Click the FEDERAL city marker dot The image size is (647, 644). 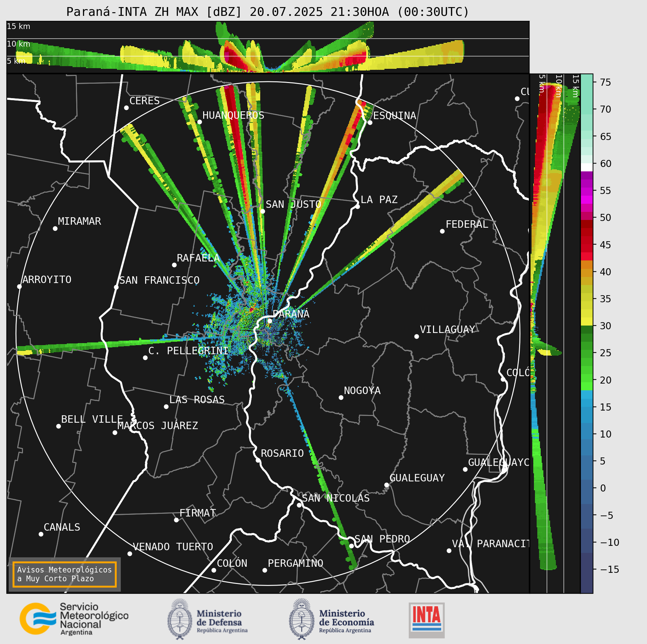pyautogui.click(x=442, y=231)
